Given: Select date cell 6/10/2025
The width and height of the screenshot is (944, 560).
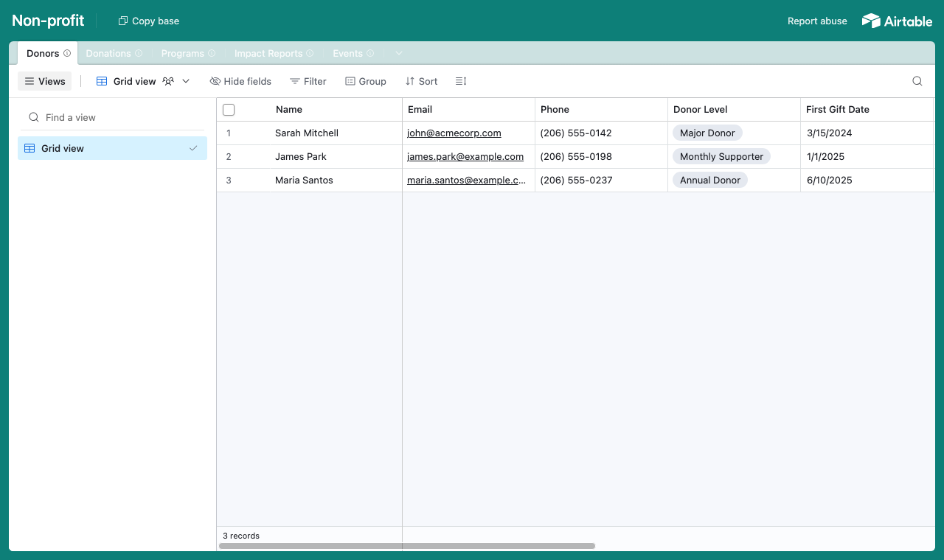Looking at the screenshot, I should (x=867, y=181).
